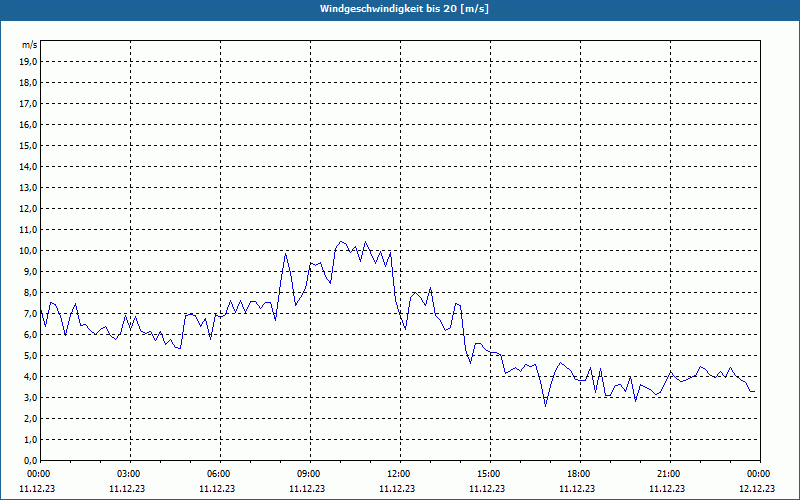This screenshot has height=500, width=800.
Task: Select the 5,0 y-axis label
Action: click(30, 356)
